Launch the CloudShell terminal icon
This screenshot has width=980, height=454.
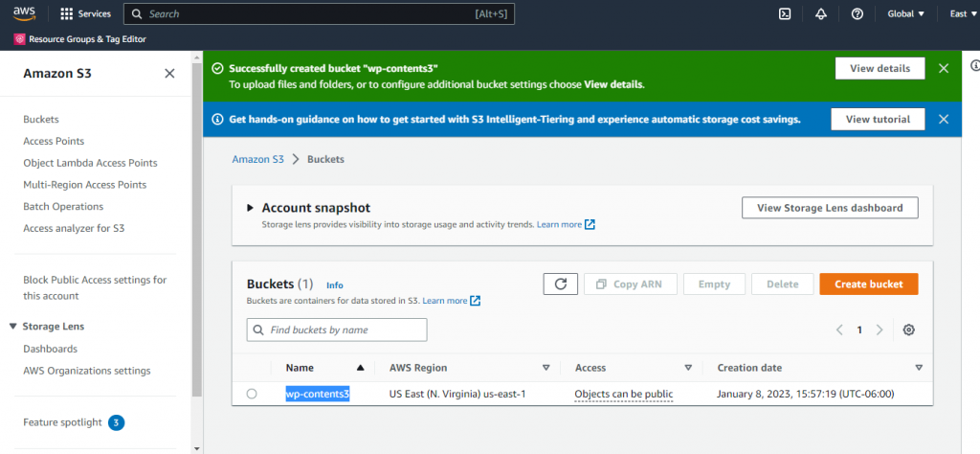(785, 13)
